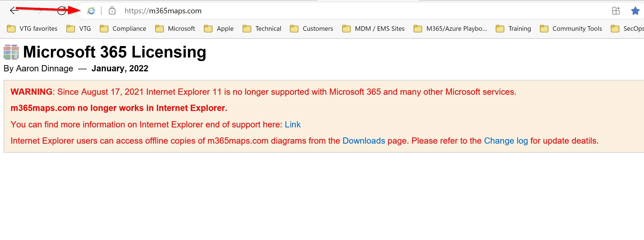Click the lock site info icon
644x240 pixels.
[x=112, y=11]
